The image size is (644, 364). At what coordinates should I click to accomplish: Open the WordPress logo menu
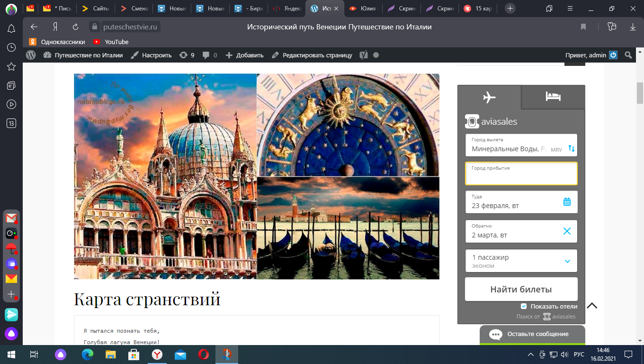(x=31, y=55)
